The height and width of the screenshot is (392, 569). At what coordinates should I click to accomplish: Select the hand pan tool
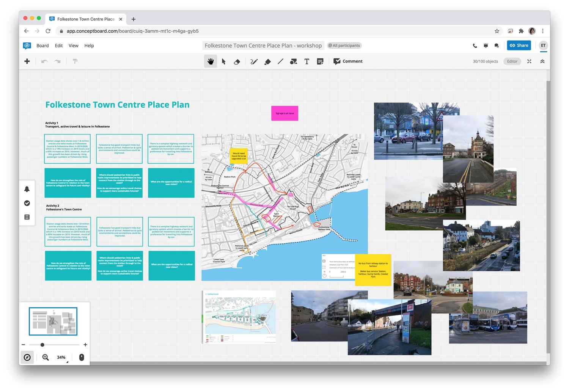211,61
